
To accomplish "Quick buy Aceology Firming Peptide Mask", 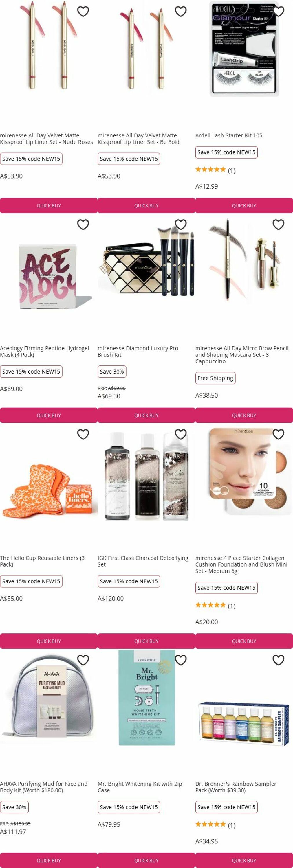I will click(49, 415).
